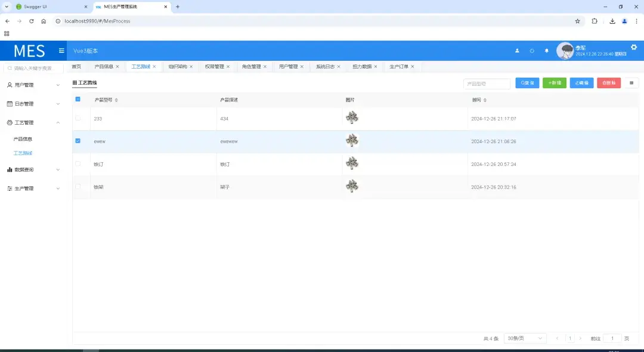The height and width of the screenshot is (352, 644).
Task: Open the 30条/页 page size dropdown
Action: pyautogui.click(x=524, y=338)
